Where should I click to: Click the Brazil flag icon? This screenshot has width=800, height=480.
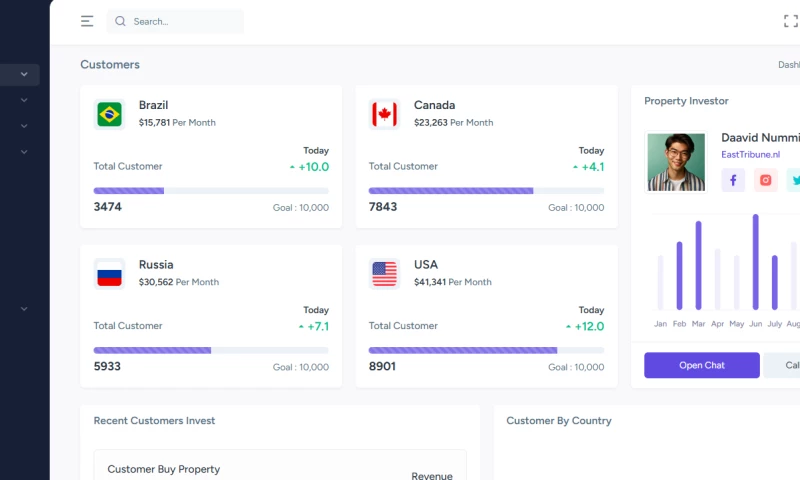pos(109,114)
